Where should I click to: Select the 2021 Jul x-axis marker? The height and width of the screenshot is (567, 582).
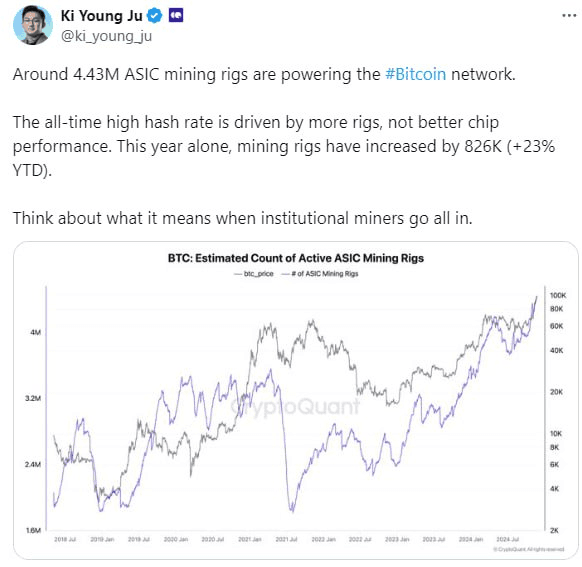[286, 539]
